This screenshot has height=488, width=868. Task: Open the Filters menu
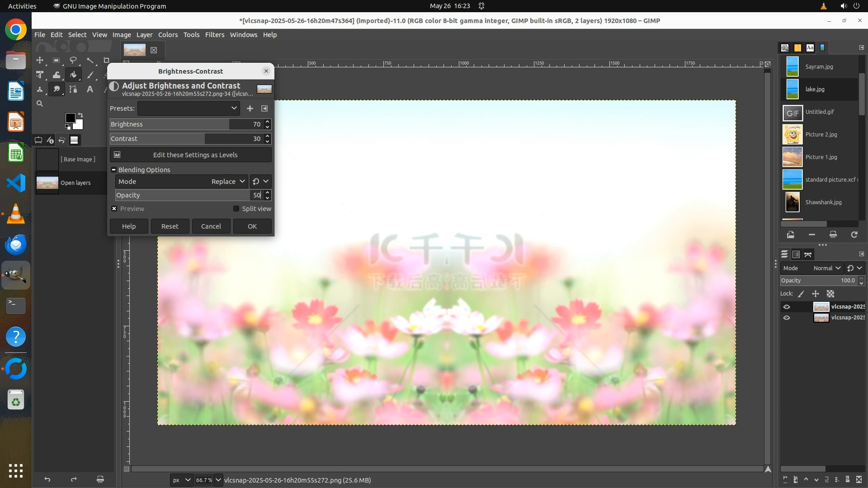pyautogui.click(x=214, y=35)
